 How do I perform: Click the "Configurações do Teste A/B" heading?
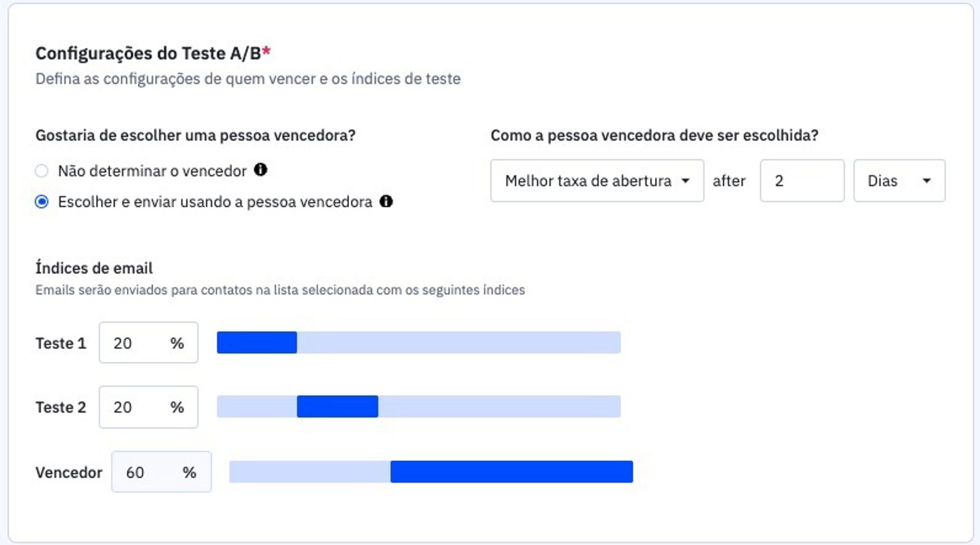tap(148, 54)
